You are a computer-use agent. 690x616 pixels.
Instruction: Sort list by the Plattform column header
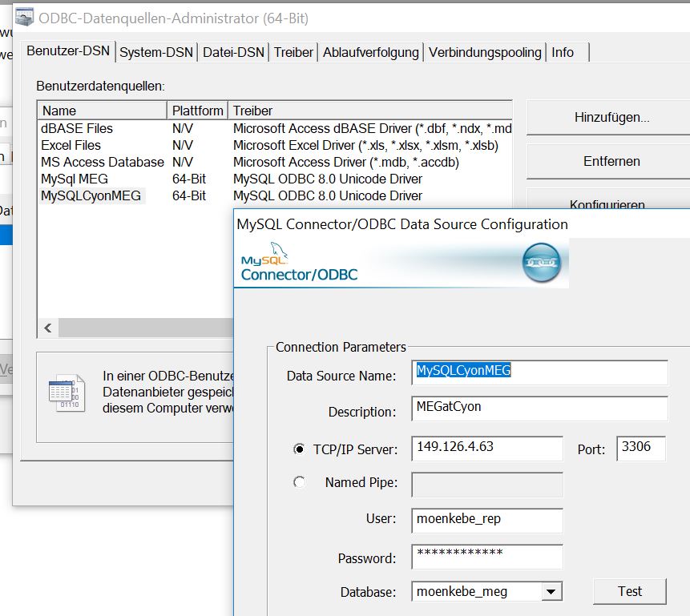[x=197, y=111]
